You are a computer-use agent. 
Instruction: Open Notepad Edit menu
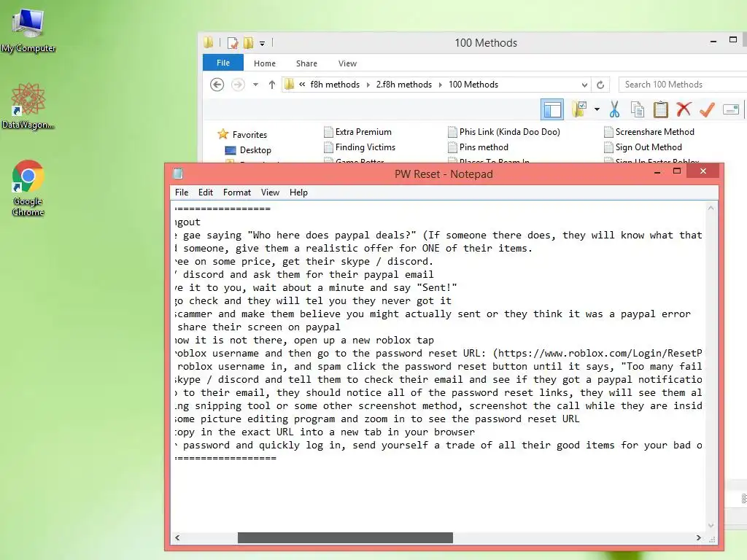tap(205, 192)
